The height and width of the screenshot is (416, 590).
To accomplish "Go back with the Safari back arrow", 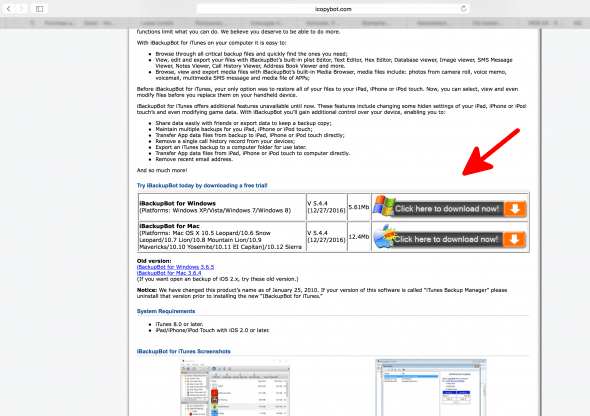I will point(8,8).
